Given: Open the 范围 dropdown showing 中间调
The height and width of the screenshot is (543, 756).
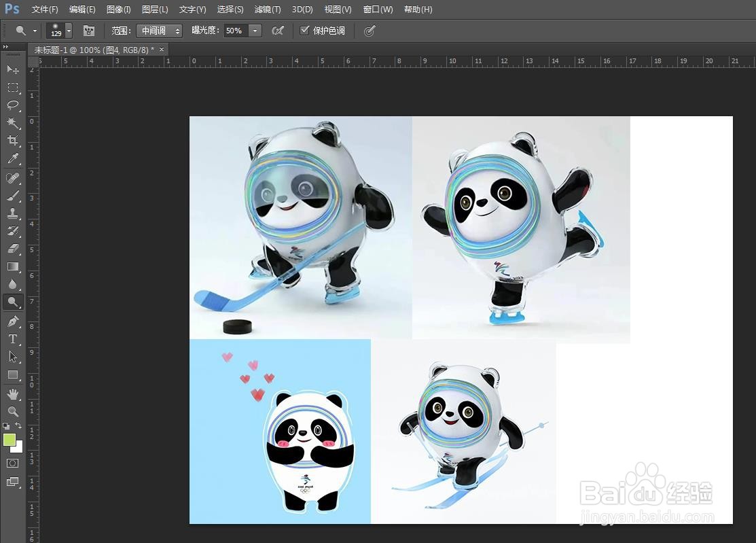Looking at the screenshot, I should (159, 31).
